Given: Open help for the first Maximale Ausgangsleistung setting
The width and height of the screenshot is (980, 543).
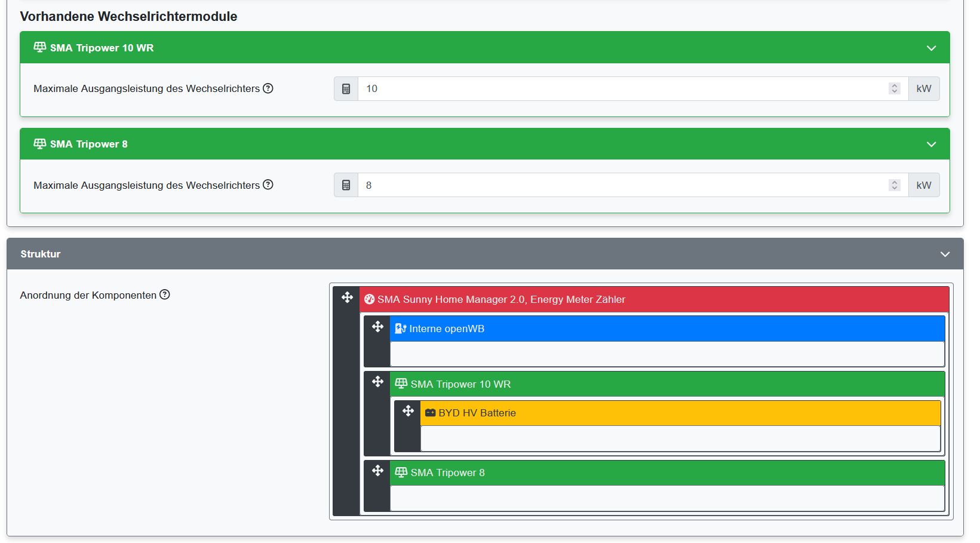Looking at the screenshot, I should point(269,88).
